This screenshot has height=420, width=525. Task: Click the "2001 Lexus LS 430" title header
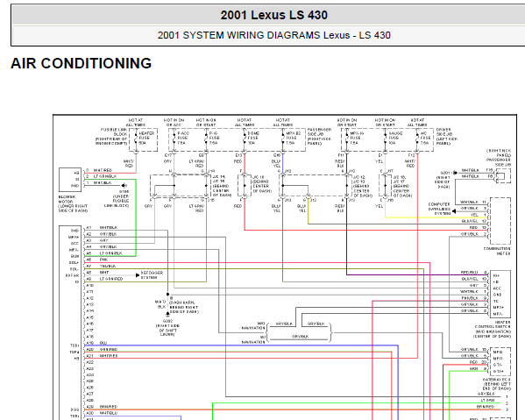tap(273, 15)
